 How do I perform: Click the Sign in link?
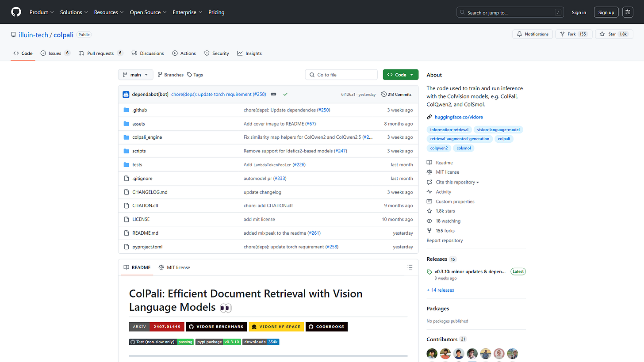point(579,12)
